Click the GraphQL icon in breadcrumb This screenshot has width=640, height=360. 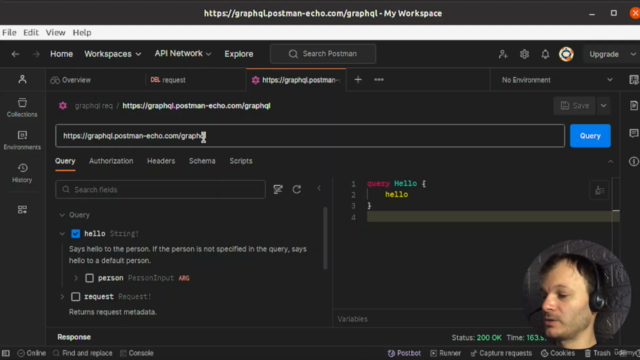[63, 106]
